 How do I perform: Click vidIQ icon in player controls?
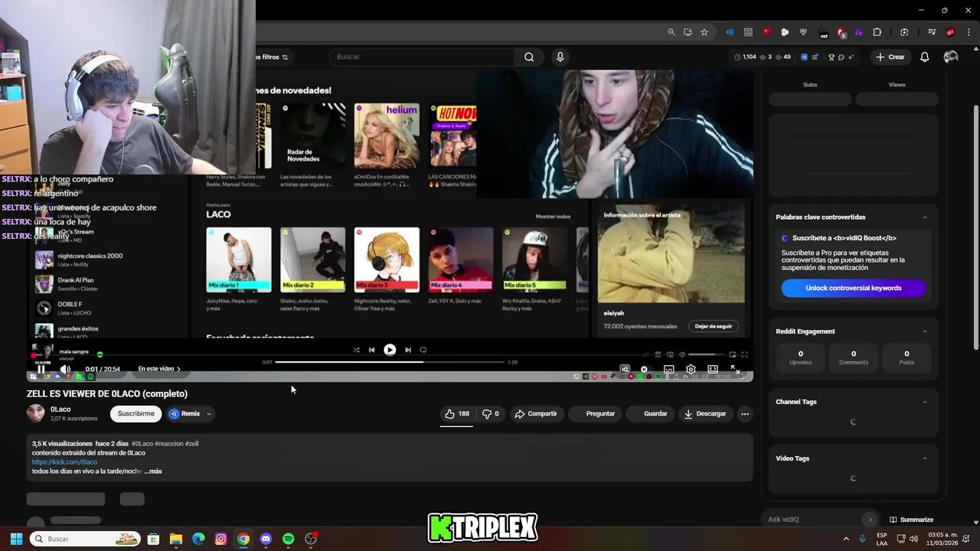pos(625,369)
